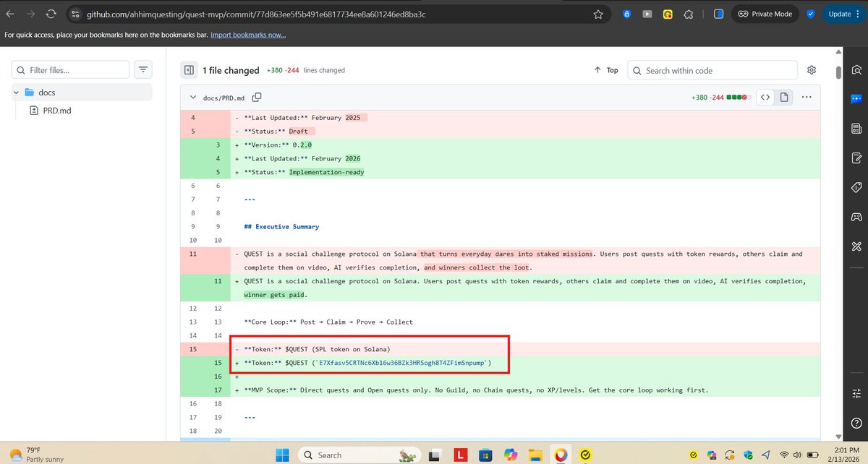This screenshot has height=464, width=868.
Task: Toggle the bookmark star in the address bar
Action: coord(598,13)
